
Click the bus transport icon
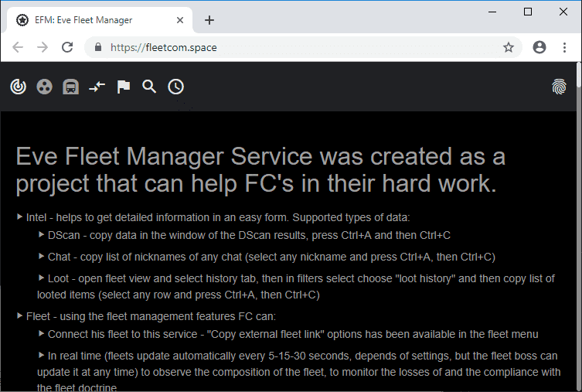[x=70, y=87]
